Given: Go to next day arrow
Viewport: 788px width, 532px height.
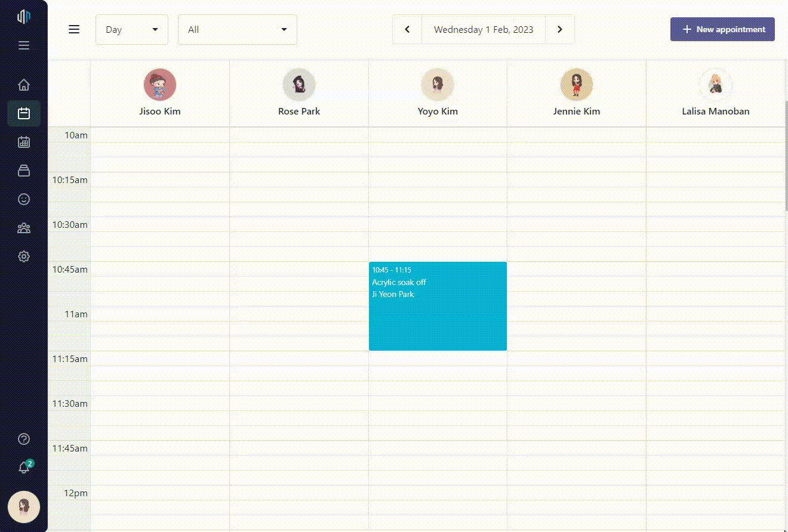Looking at the screenshot, I should click(559, 29).
